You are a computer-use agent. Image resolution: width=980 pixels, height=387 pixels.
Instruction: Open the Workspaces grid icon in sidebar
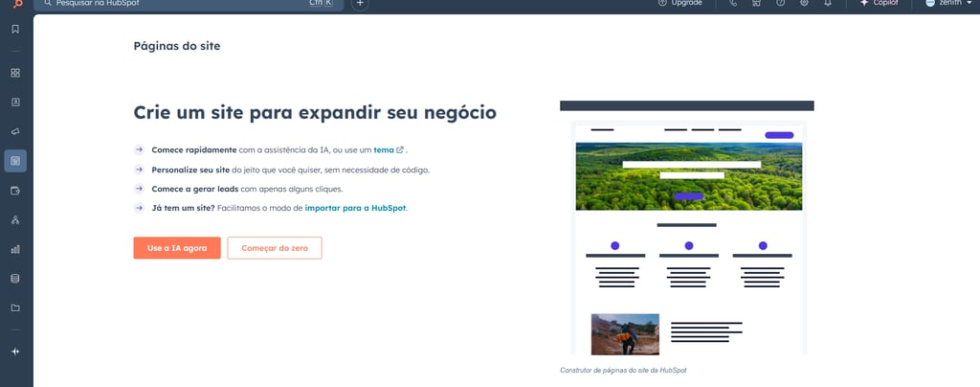pos(15,73)
